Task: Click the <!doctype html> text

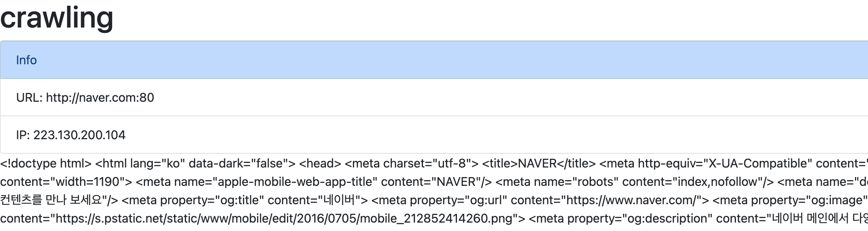Action: [x=46, y=163]
